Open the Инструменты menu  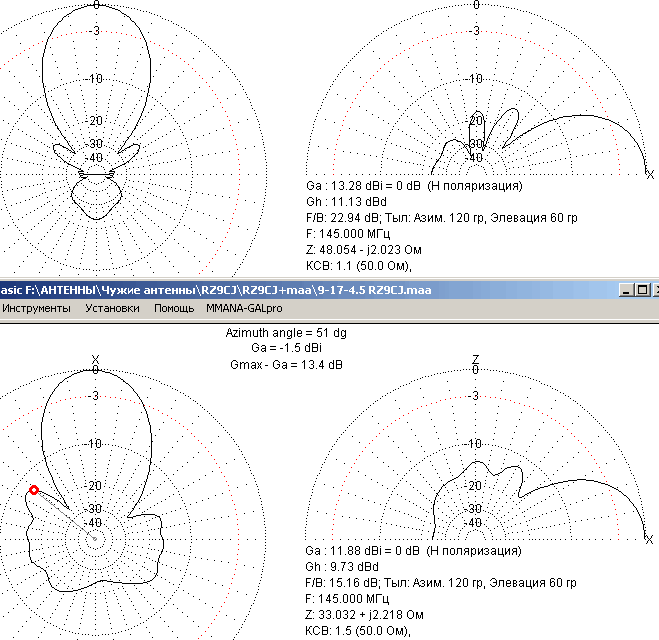tap(36, 308)
